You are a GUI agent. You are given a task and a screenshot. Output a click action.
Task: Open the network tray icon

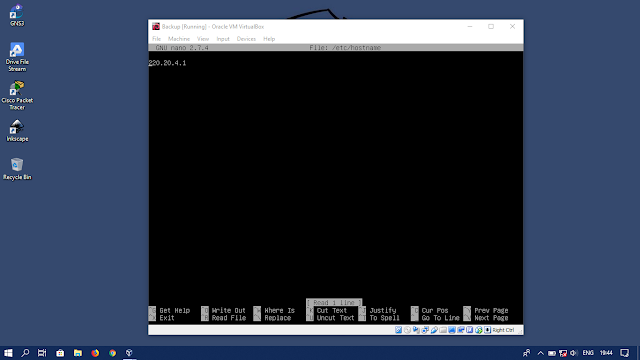(x=563, y=353)
